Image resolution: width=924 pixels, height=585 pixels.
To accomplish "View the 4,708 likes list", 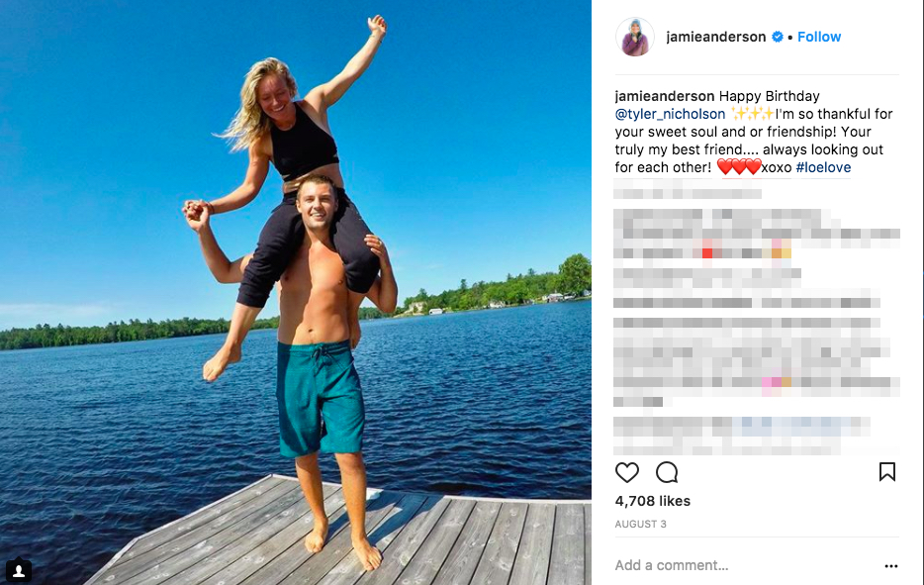I will point(652,501).
